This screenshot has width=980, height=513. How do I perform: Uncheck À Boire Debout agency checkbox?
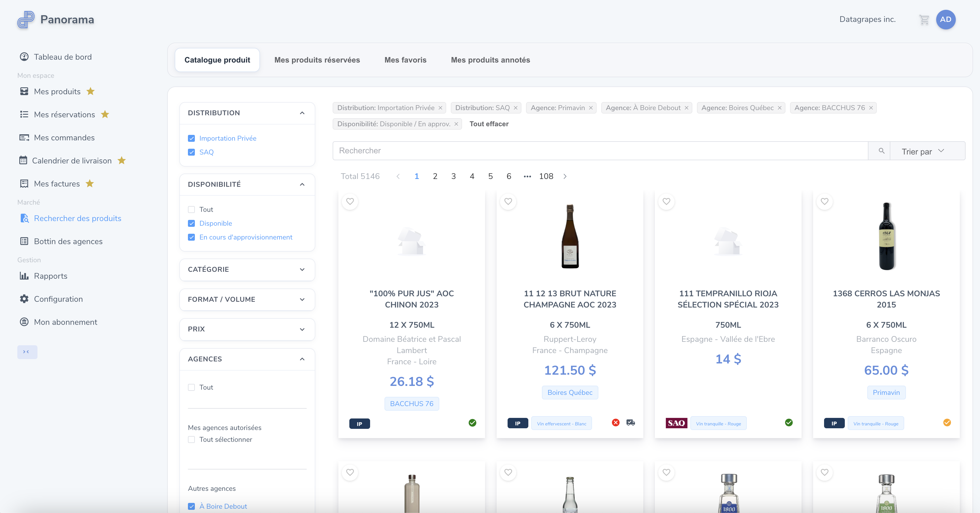[x=191, y=507]
